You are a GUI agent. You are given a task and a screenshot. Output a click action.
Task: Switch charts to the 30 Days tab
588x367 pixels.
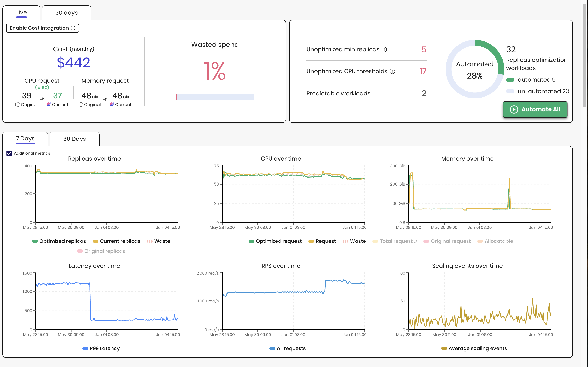[x=75, y=139]
